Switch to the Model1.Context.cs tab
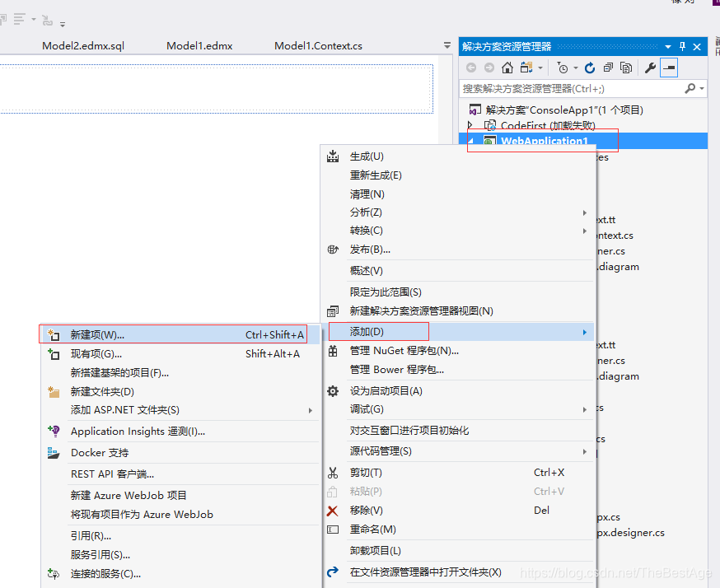Screen dimensions: 720x588 [318, 46]
